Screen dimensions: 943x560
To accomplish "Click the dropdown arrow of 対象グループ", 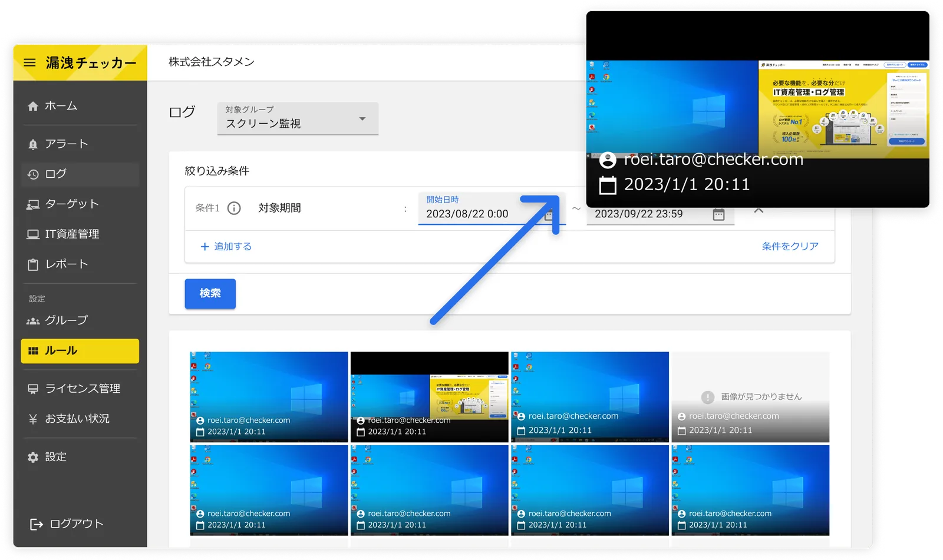I will click(362, 119).
